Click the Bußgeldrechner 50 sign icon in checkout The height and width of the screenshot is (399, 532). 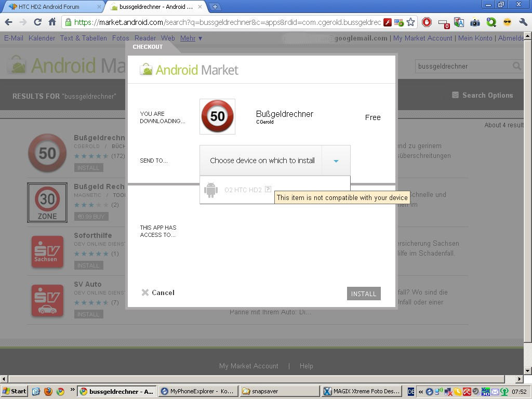pos(218,116)
